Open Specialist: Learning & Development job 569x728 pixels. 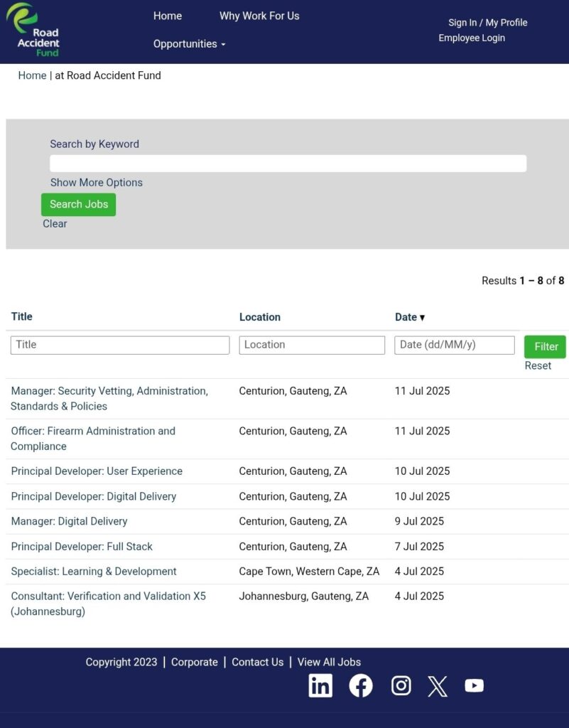pos(94,572)
